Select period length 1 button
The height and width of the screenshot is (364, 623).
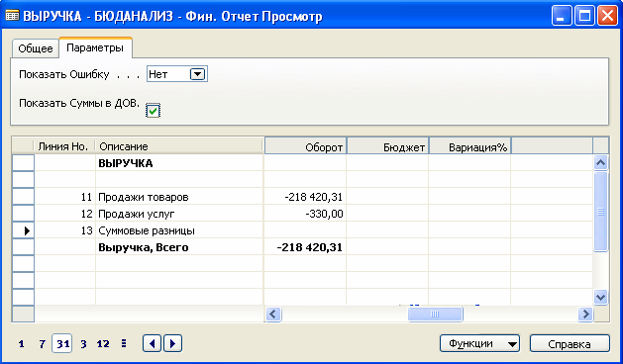[22, 344]
